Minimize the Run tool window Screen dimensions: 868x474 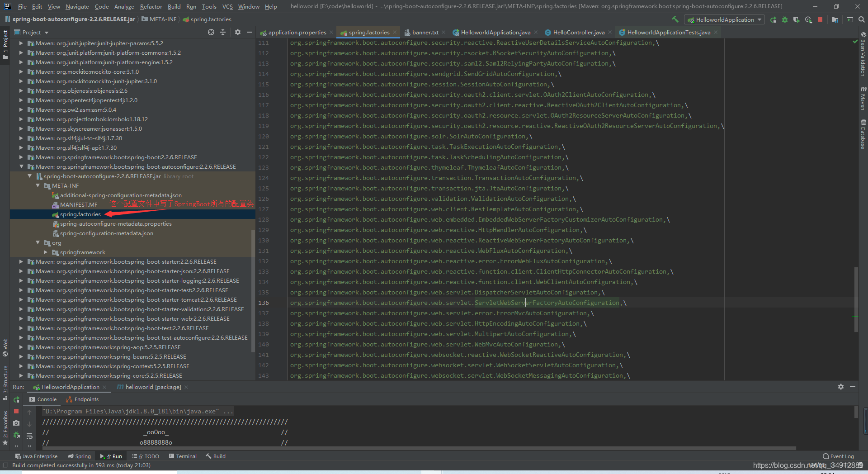[x=853, y=387]
